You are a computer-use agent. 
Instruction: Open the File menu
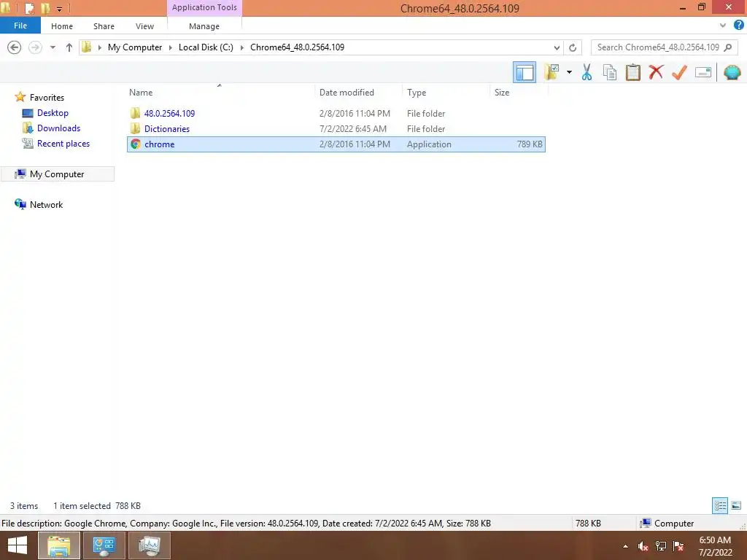[20, 26]
